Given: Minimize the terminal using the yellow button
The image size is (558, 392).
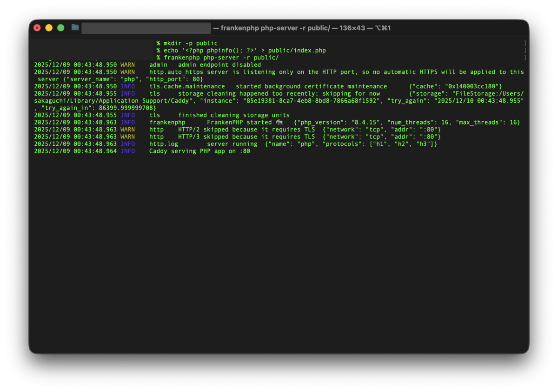Looking at the screenshot, I should coord(49,28).
